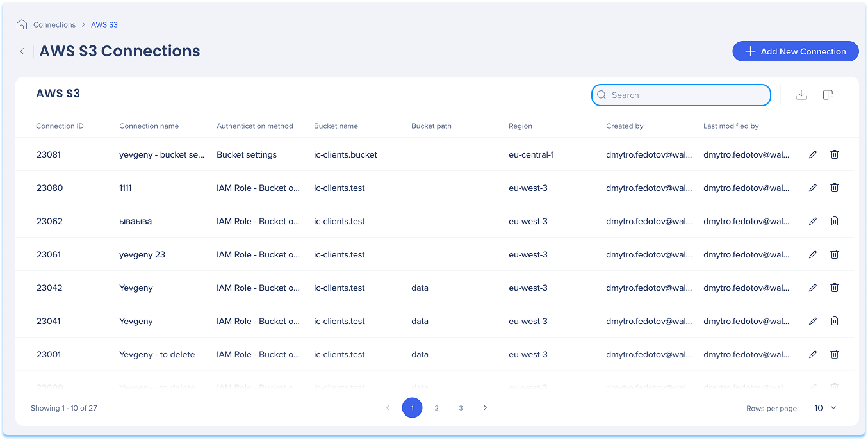Click Add New Connection button

coord(796,51)
